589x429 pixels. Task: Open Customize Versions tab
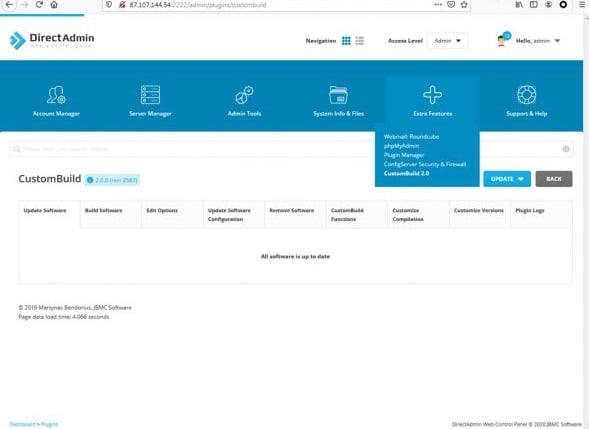480,214
